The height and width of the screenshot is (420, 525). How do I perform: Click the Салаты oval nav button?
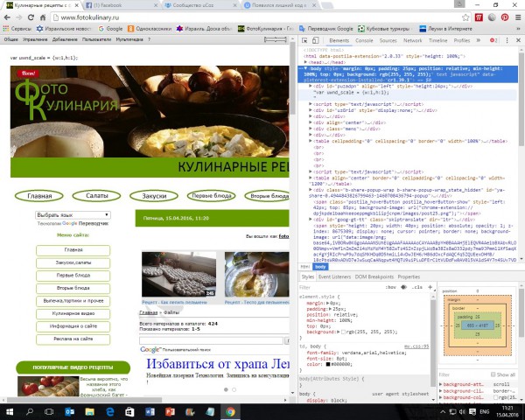pos(97,196)
